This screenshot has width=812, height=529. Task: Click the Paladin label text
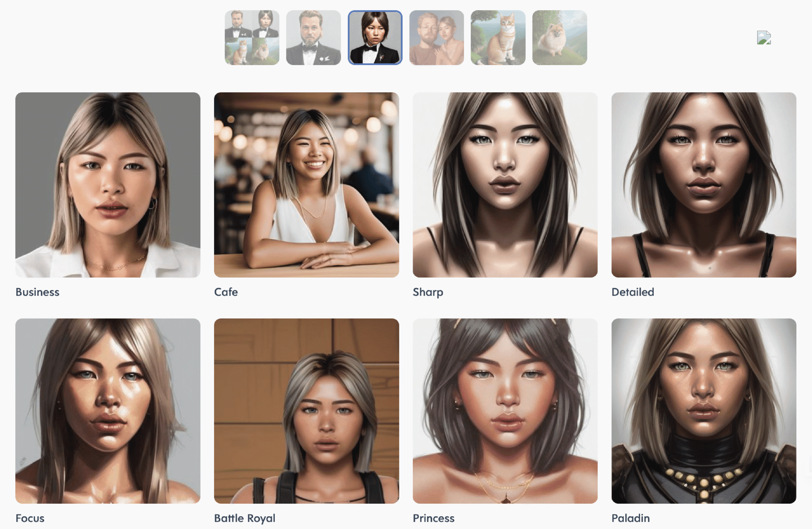point(630,518)
